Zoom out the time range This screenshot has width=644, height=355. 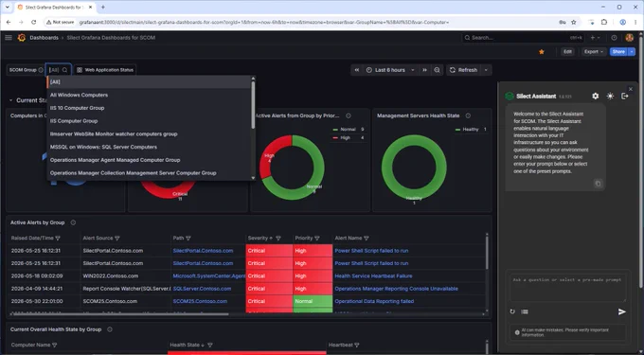(437, 70)
